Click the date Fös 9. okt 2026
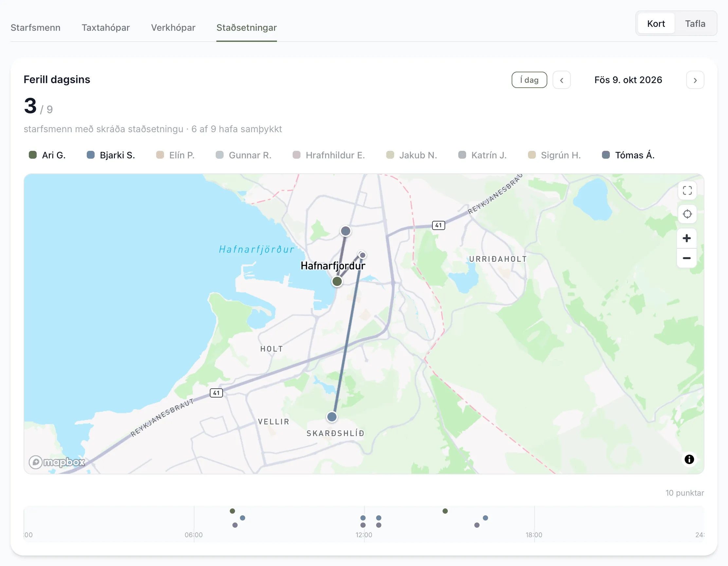 click(x=628, y=80)
